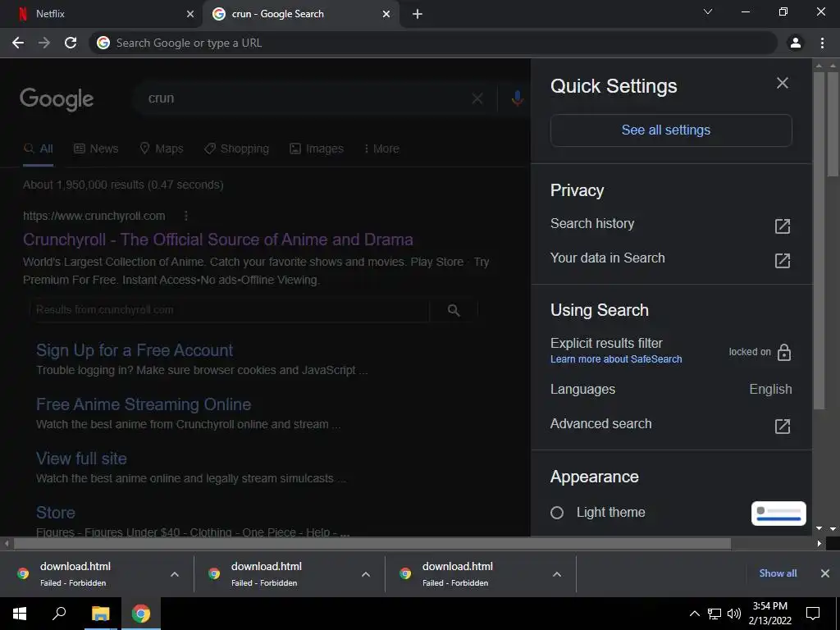The width and height of the screenshot is (840, 630).
Task: Select the News results tab
Action: point(96,148)
